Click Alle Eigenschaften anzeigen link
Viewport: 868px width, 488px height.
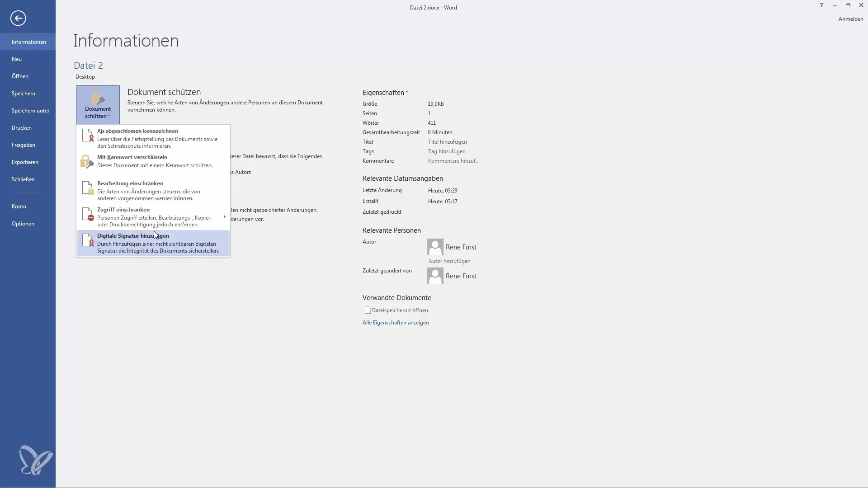(x=395, y=322)
